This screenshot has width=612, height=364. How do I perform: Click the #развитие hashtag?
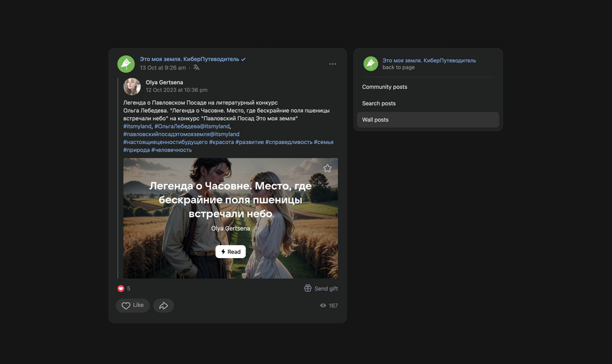tap(250, 142)
